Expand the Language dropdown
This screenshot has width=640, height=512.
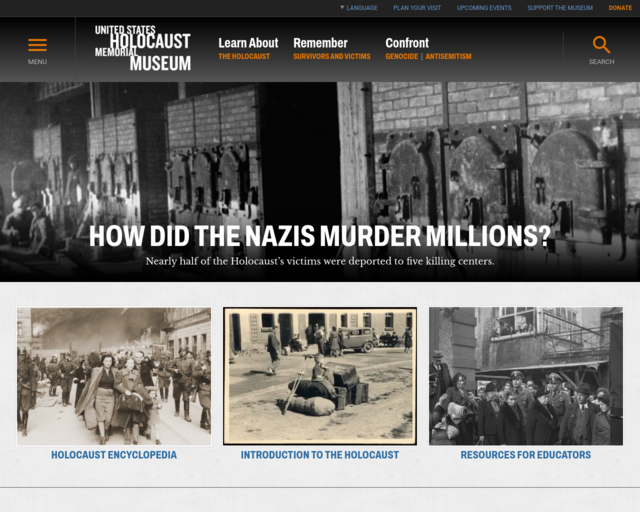click(x=359, y=8)
